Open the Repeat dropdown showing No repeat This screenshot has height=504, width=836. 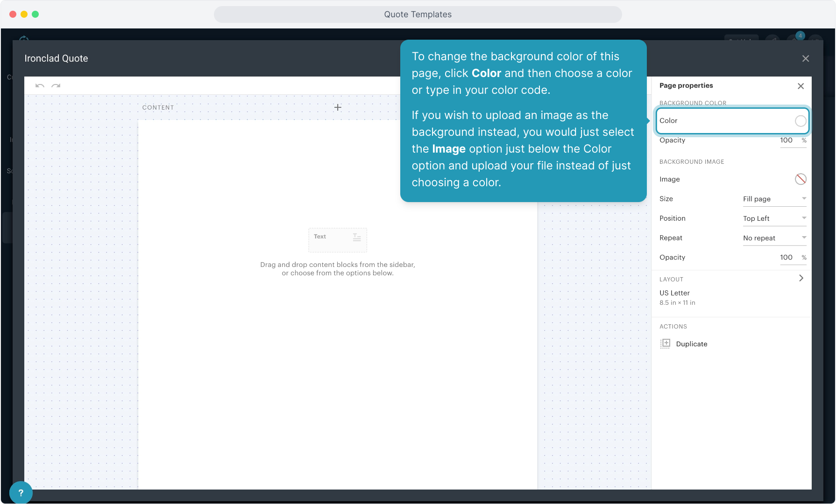pyautogui.click(x=775, y=238)
